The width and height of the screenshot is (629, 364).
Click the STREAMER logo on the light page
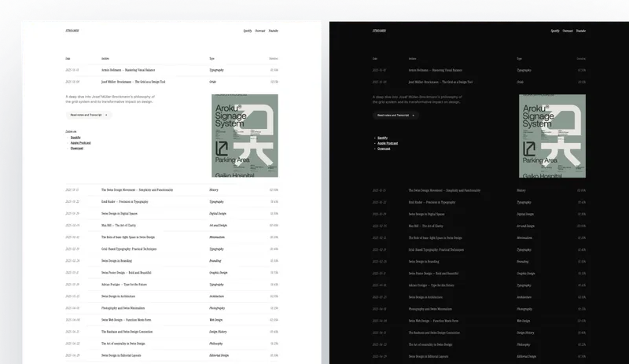pos(72,31)
